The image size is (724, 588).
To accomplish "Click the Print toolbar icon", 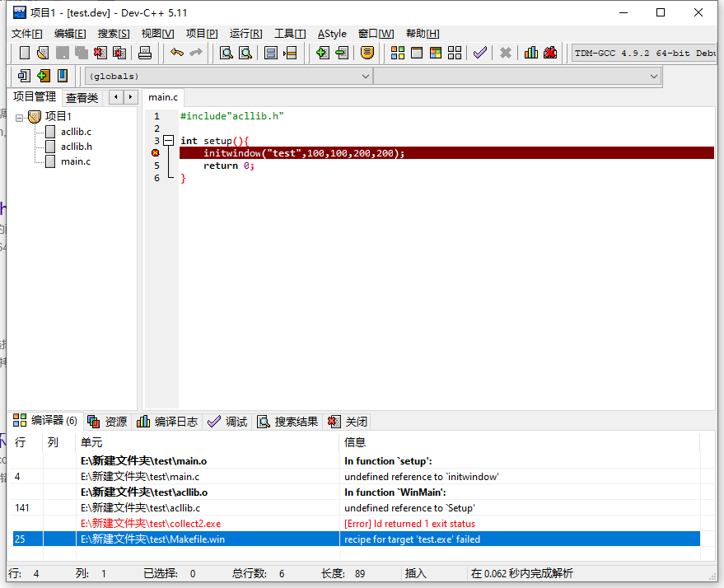I will 145,53.
